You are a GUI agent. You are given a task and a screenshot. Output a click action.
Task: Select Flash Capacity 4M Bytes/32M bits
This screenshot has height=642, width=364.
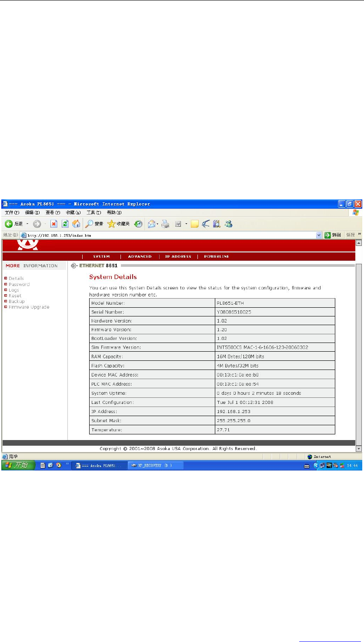(x=237, y=365)
